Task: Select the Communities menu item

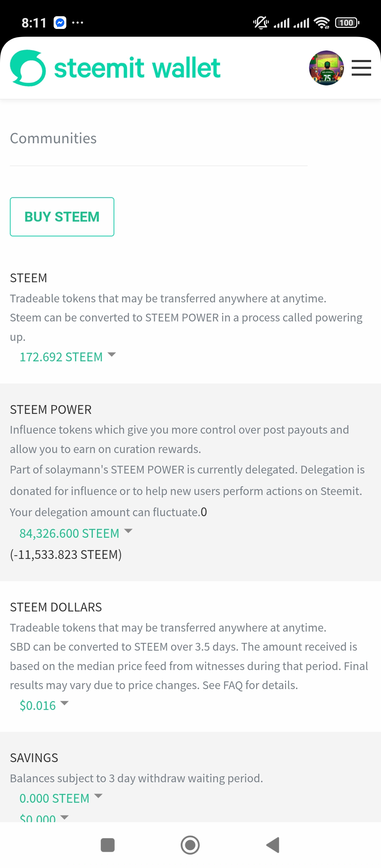Action: click(53, 138)
